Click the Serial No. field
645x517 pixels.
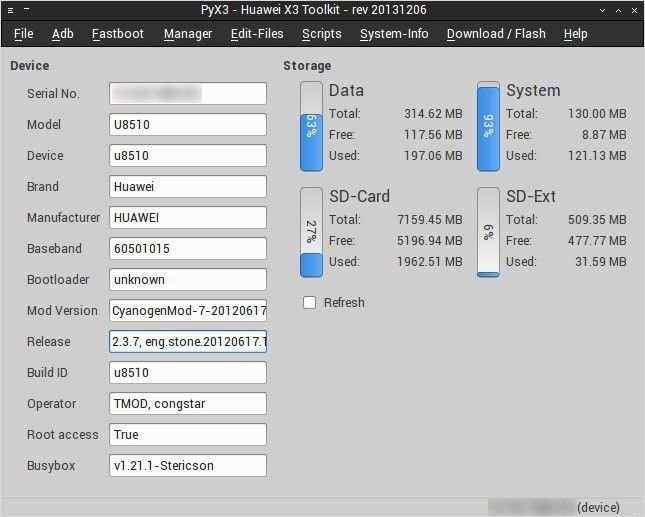(x=188, y=94)
